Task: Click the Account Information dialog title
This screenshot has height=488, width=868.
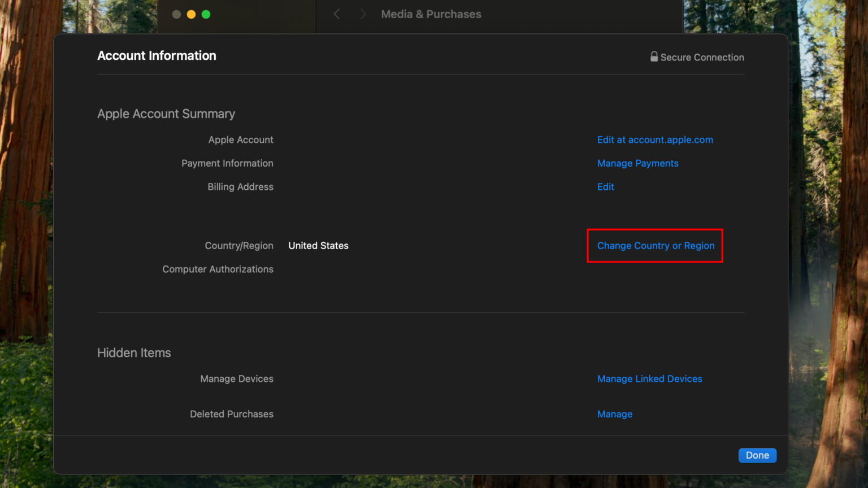Action: pos(157,55)
